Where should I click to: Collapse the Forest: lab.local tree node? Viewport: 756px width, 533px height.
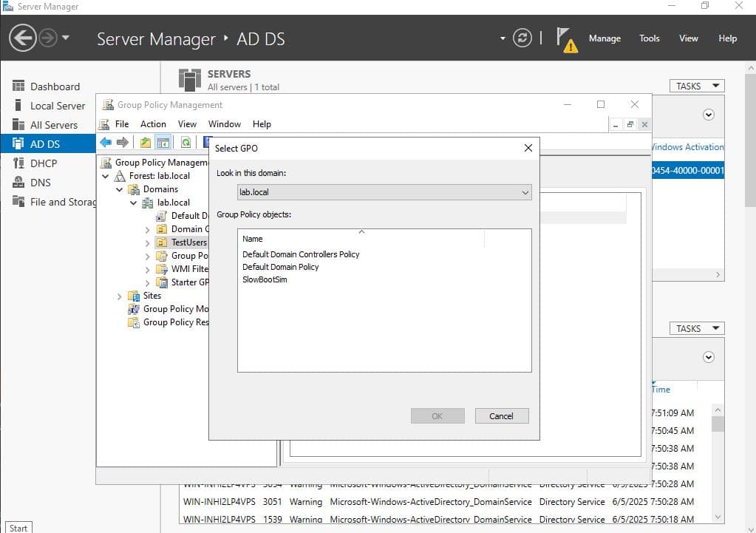click(106, 176)
